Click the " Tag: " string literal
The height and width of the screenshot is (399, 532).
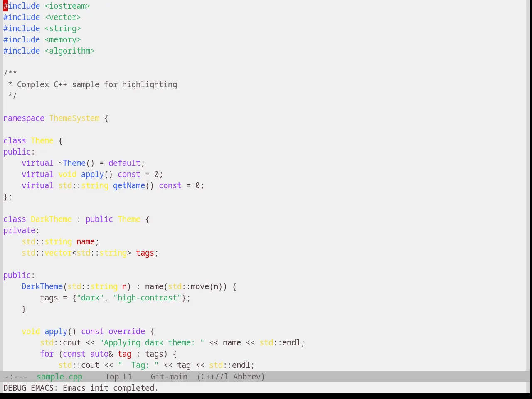click(x=138, y=365)
